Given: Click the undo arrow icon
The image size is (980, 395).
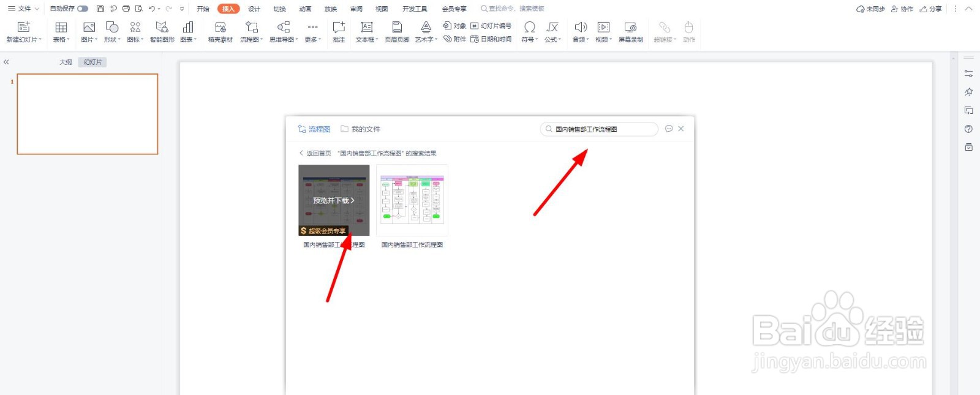Looking at the screenshot, I should click(151, 9).
